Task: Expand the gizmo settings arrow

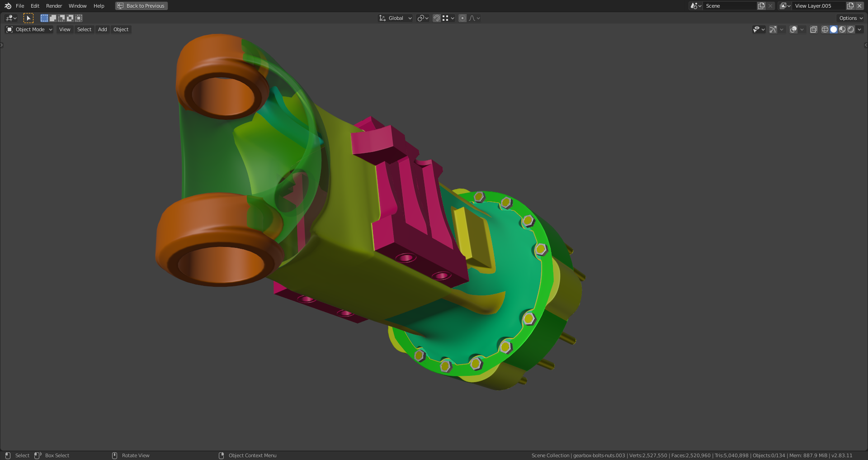Action: click(782, 29)
